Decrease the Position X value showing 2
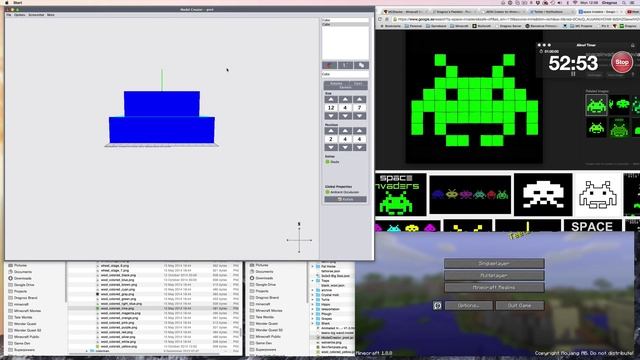 point(331,147)
